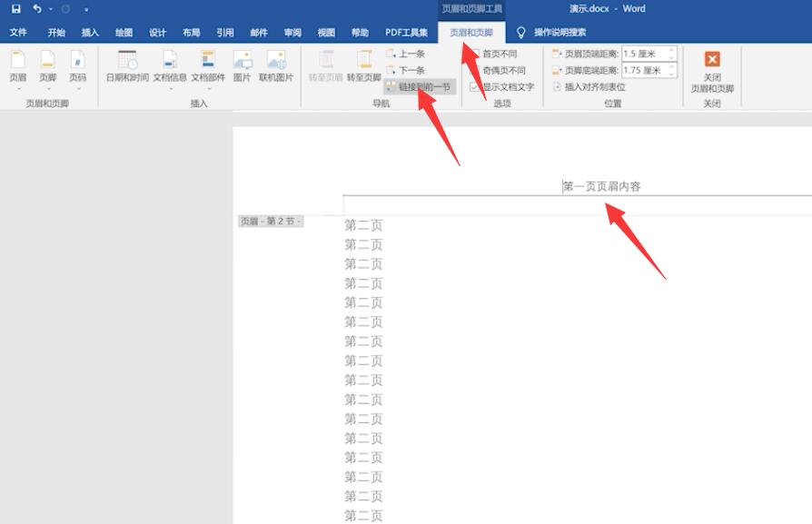Switch to the 邮件 tab

coord(259,32)
